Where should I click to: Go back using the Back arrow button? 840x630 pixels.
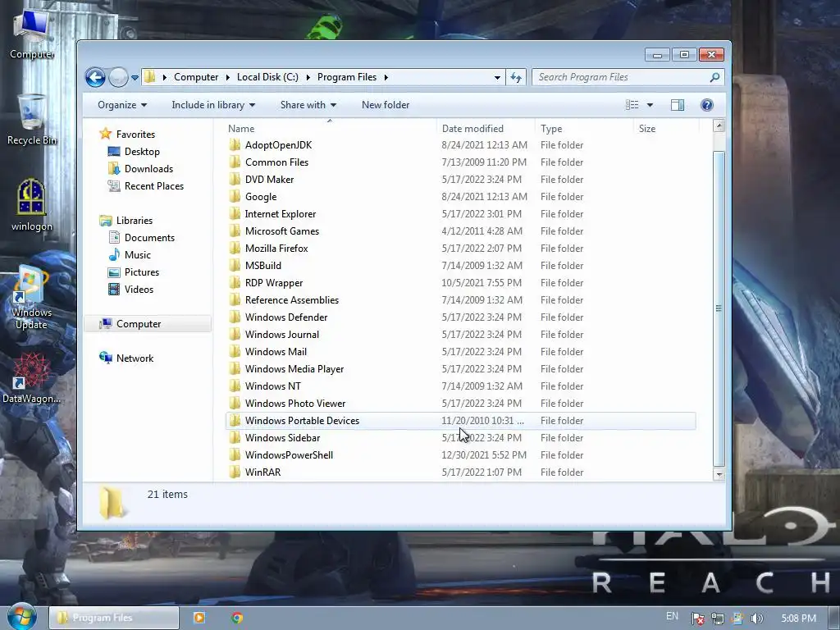pos(95,78)
